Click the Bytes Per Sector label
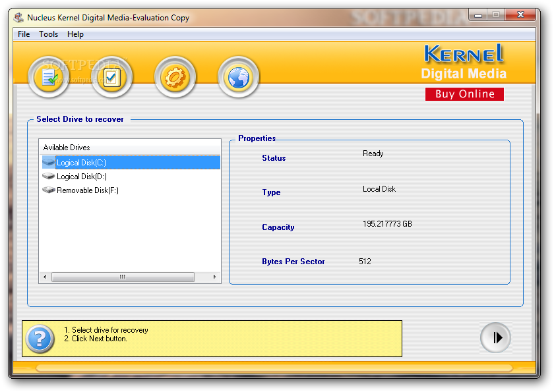Screen dimensions: 554x392 (x=293, y=262)
